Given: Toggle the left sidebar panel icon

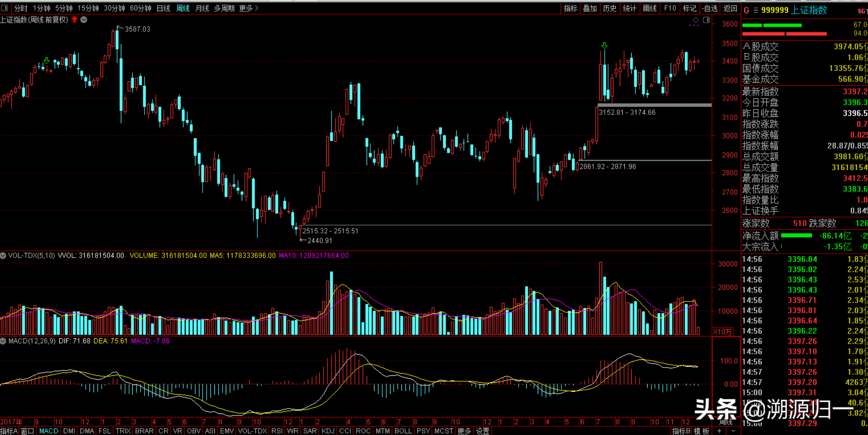Looking at the screenshot, I should coord(5,8).
